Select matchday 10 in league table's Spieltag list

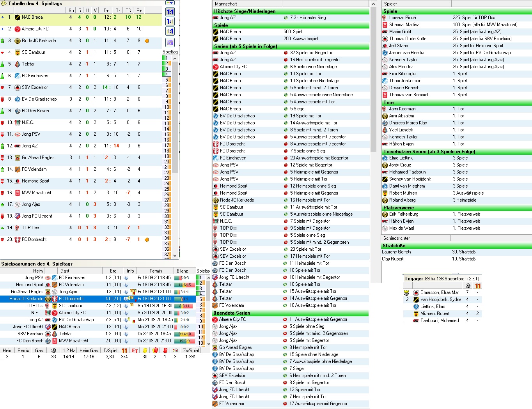(167, 107)
